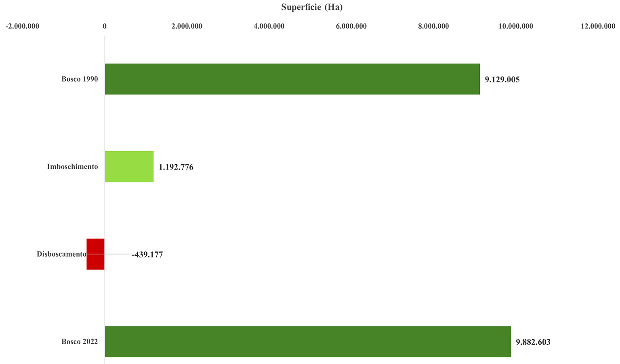Select the 0 axis tick label
This screenshot has height=364, width=620.
pyautogui.click(x=105, y=26)
